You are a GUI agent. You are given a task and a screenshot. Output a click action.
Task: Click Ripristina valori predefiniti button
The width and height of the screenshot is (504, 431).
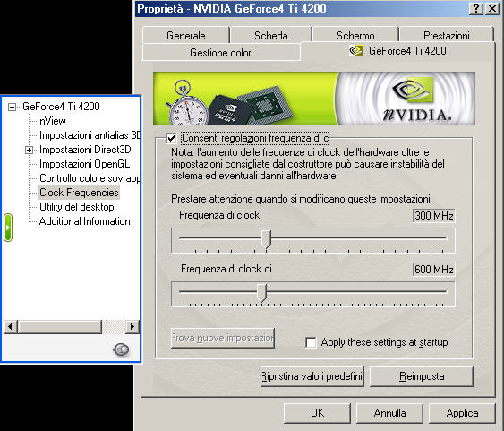point(312,376)
